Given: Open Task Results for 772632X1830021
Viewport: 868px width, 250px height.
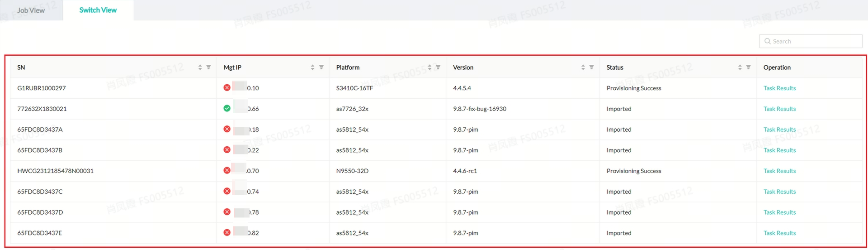Looking at the screenshot, I should pyautogui.click(x=779, y=109).
